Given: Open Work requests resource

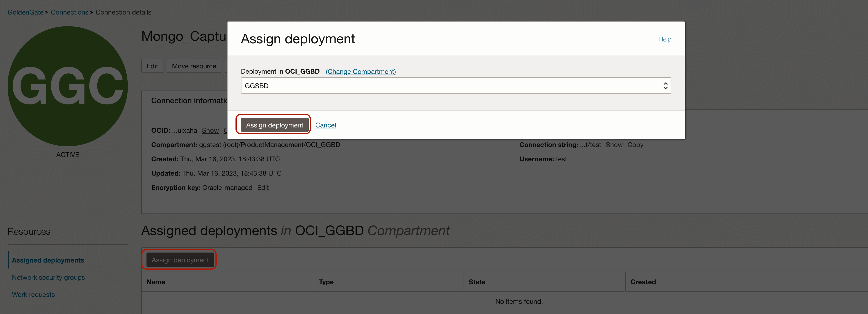Looking at the screenshot, I should point(33,294).
